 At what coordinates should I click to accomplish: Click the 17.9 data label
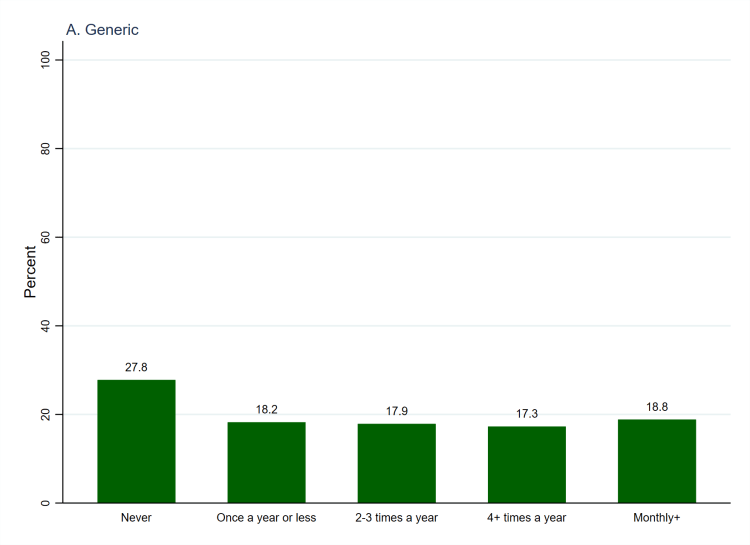point(396,411)
